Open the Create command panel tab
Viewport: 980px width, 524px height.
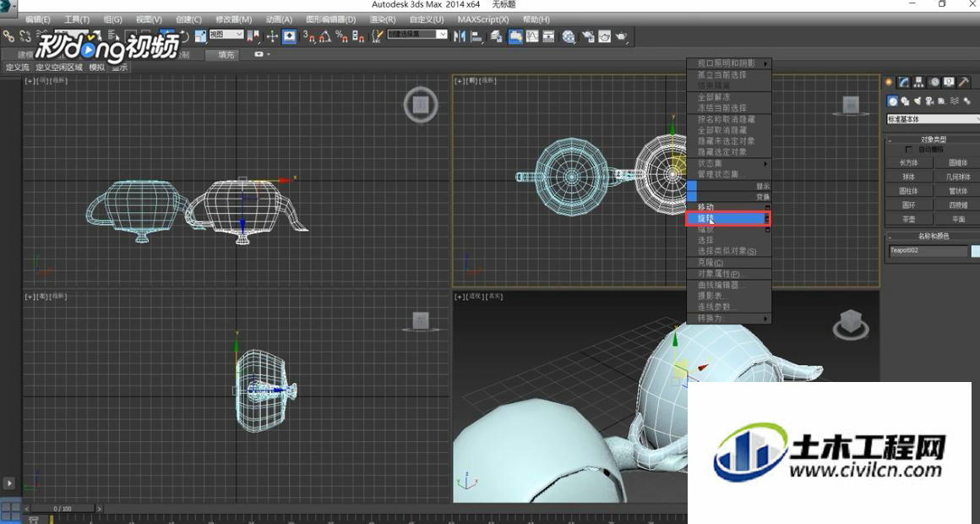click(889, 83)
